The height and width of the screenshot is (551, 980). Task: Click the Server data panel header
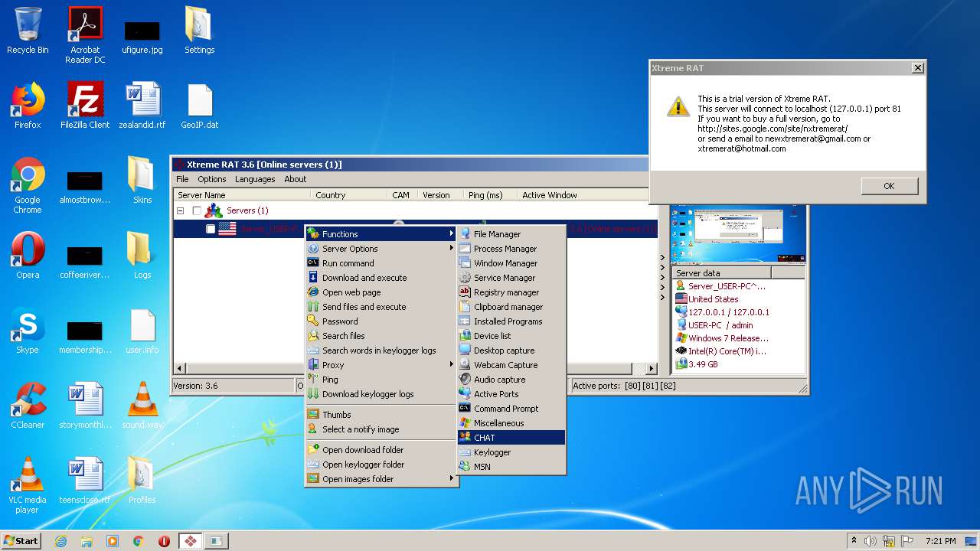click(721, 273)
